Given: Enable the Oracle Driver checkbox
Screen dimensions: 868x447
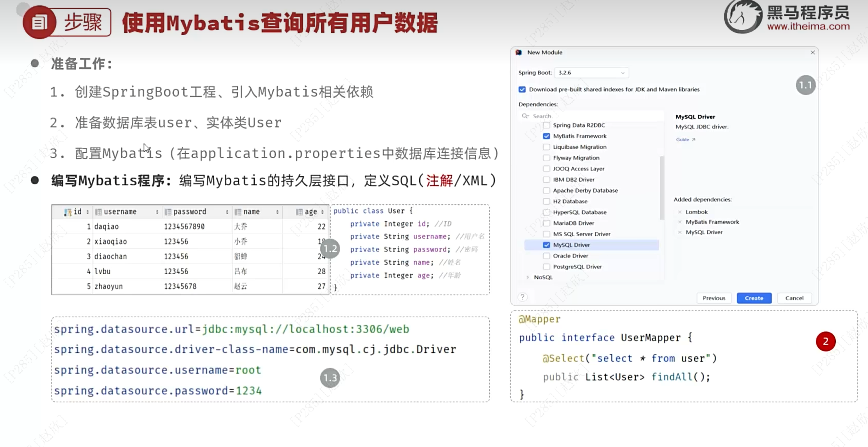Looking at the screenshot, I should [546, 256].
